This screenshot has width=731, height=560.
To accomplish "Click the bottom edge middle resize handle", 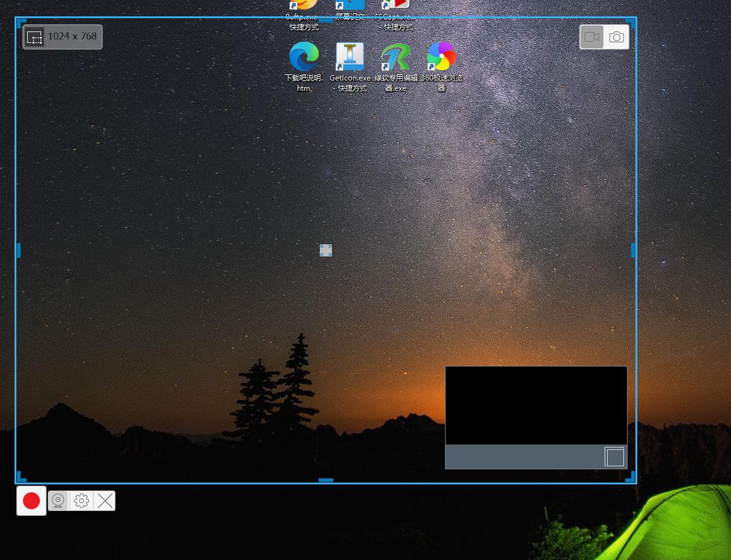I will click(x=326, y=480).
